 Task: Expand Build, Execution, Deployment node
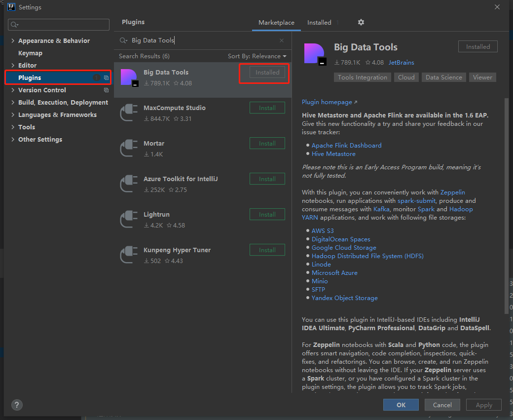(x=13, y=102)
